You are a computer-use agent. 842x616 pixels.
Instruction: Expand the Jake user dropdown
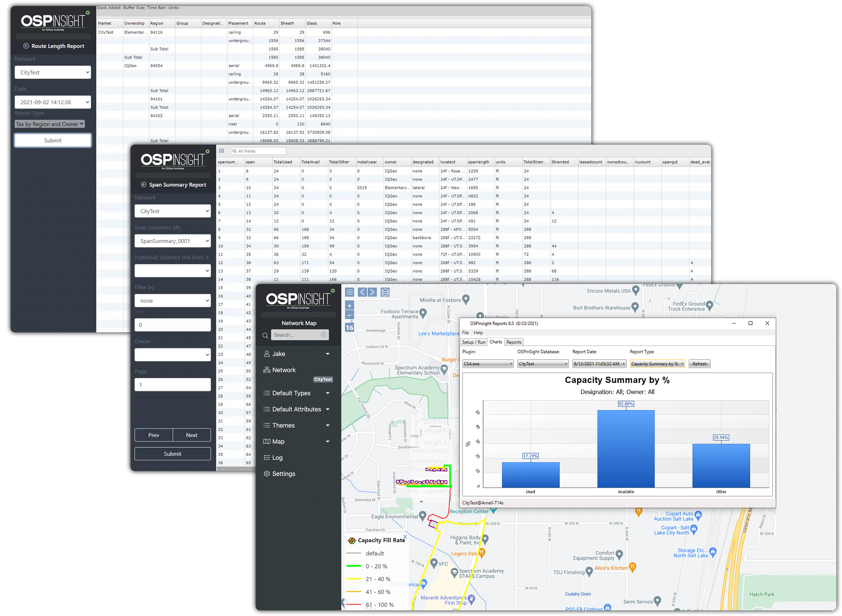pyautogui.click(x=328, y=354)
